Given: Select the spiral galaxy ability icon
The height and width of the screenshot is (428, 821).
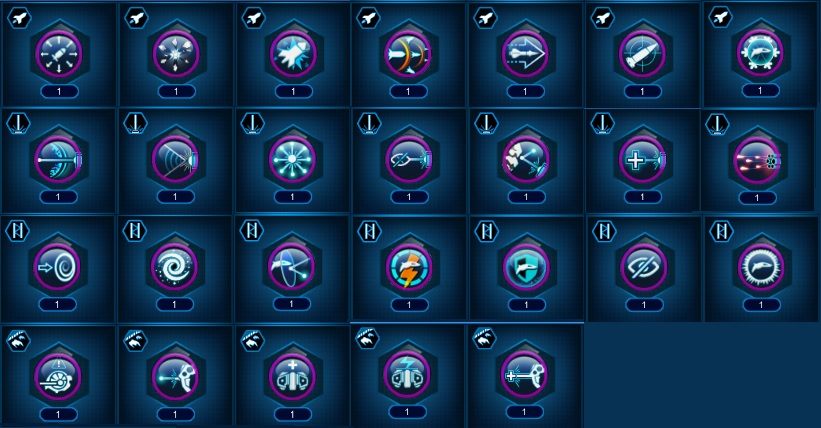Looking at the screenshot, I should point(174,267).
